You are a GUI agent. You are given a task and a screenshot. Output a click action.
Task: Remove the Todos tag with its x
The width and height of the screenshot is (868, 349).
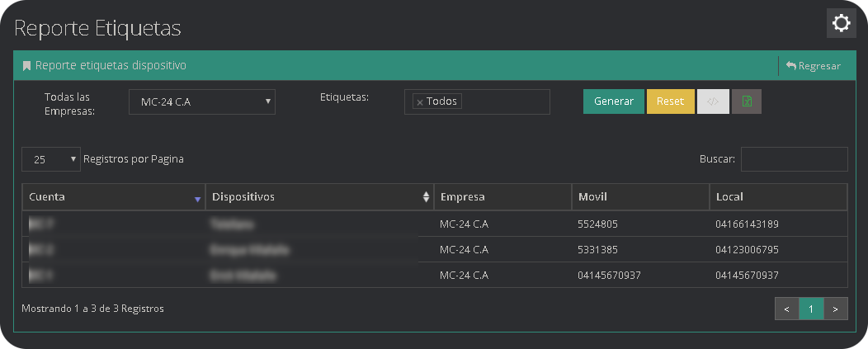tap(420, 102)
